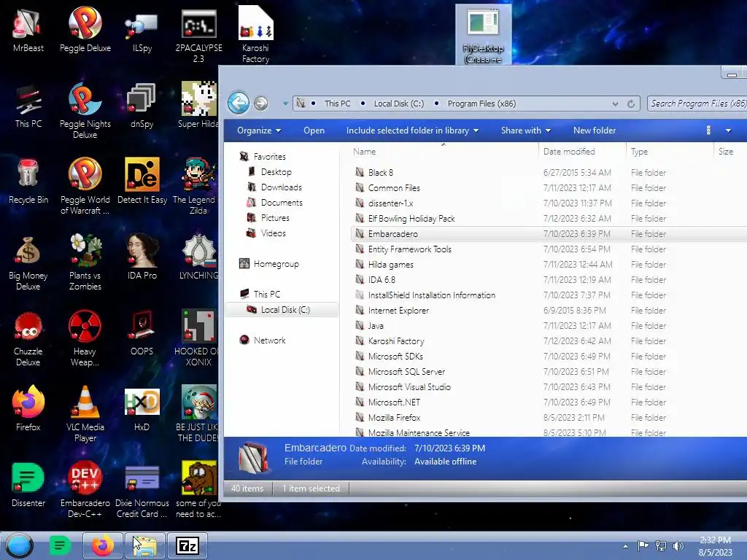This screenshot has width=747, height=560.
Task: Select the Dissenter desktop icon
Action: click(x=28, y=485)
